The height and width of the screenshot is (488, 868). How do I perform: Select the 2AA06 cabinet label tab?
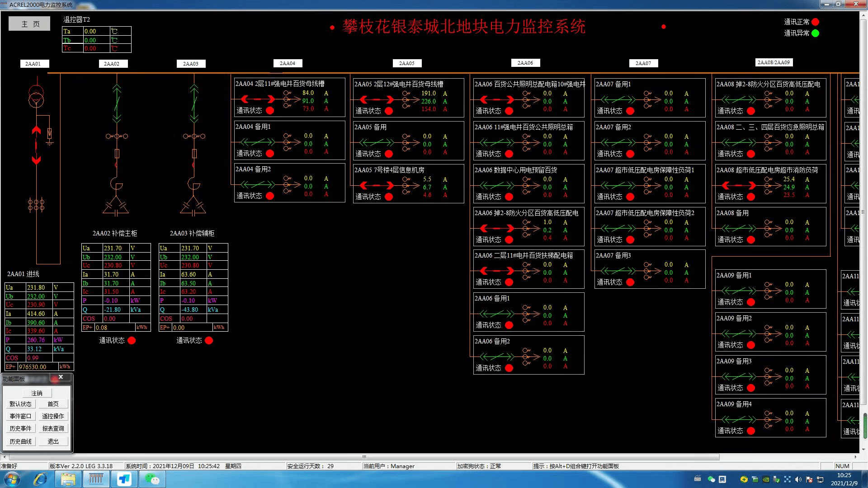coord(525,63)
